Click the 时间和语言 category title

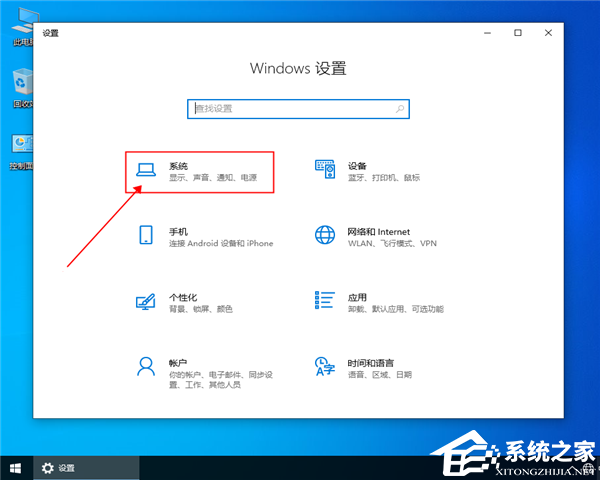(370, 363)
